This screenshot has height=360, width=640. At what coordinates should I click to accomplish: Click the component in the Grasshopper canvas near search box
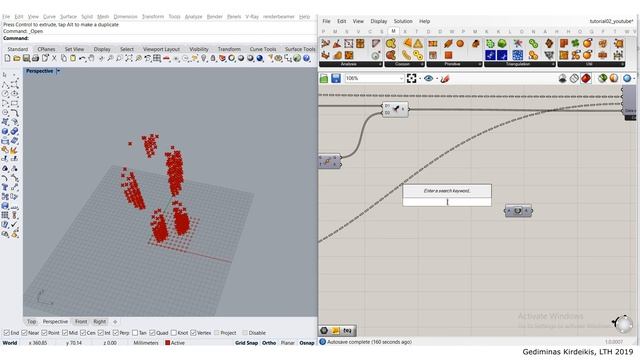pos(518,211)
